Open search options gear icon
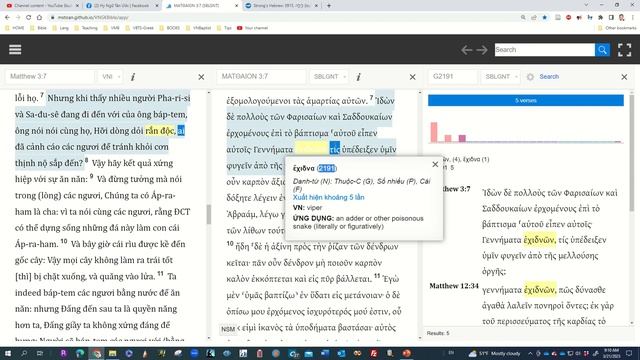Image resolution: width=640 pixels, height=360 pixels. click(530, 77)
